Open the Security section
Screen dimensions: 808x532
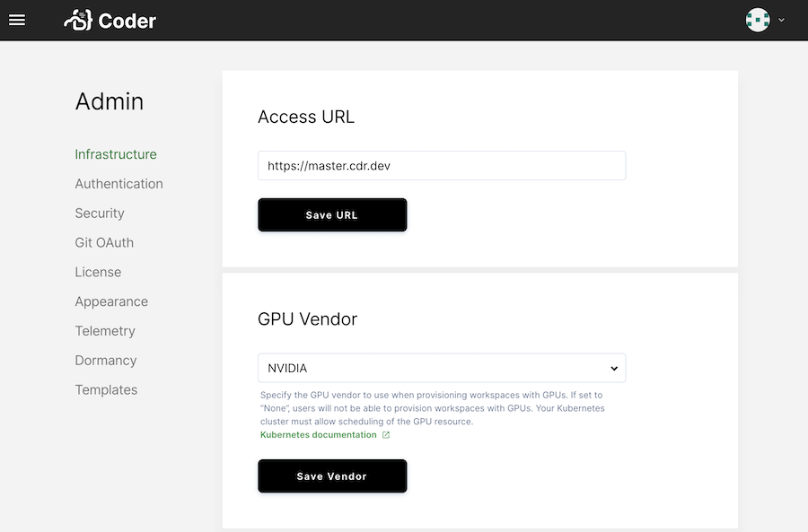click(x=99, y=213)
